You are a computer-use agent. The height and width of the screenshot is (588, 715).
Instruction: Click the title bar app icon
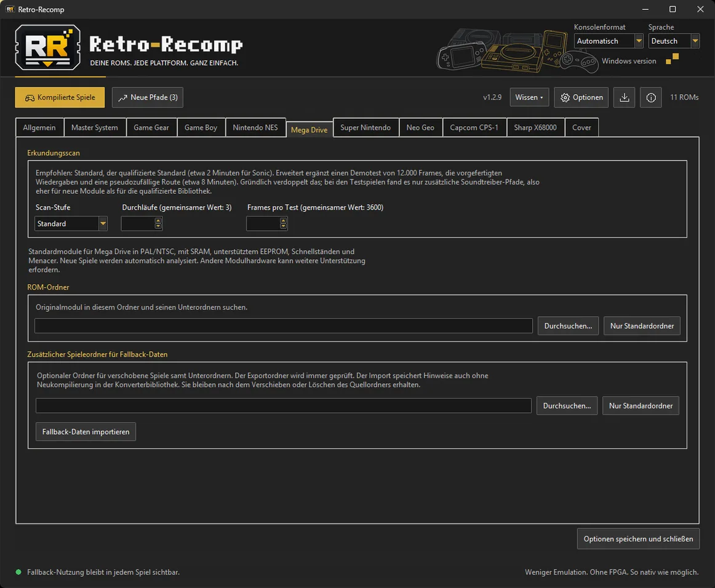click(10, 9)
